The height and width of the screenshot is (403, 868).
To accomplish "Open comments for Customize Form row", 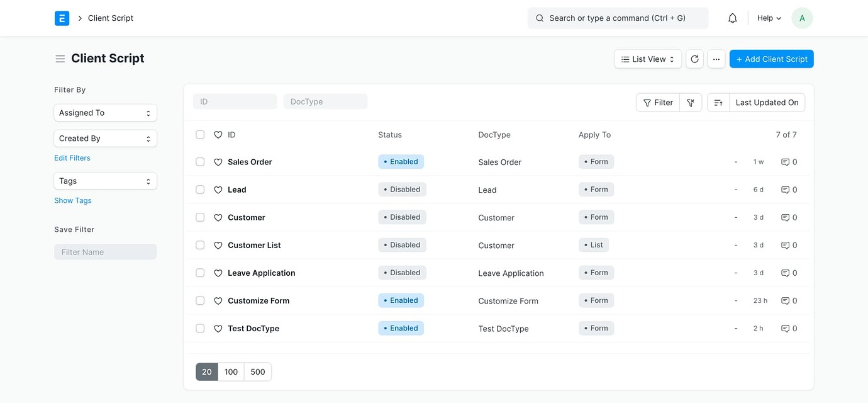I will [x=789, y=300].
